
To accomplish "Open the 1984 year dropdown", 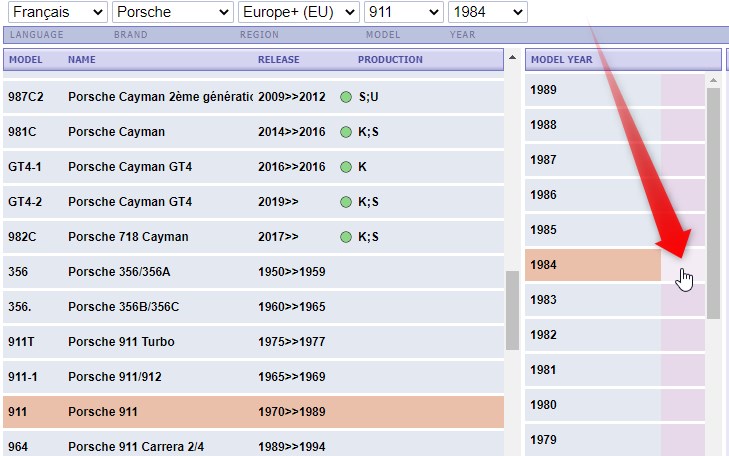I will point(488,12).
